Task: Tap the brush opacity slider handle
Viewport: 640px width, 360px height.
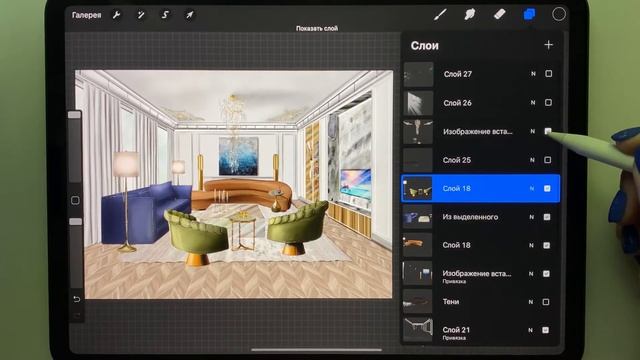Action: [x=76, y=222]
